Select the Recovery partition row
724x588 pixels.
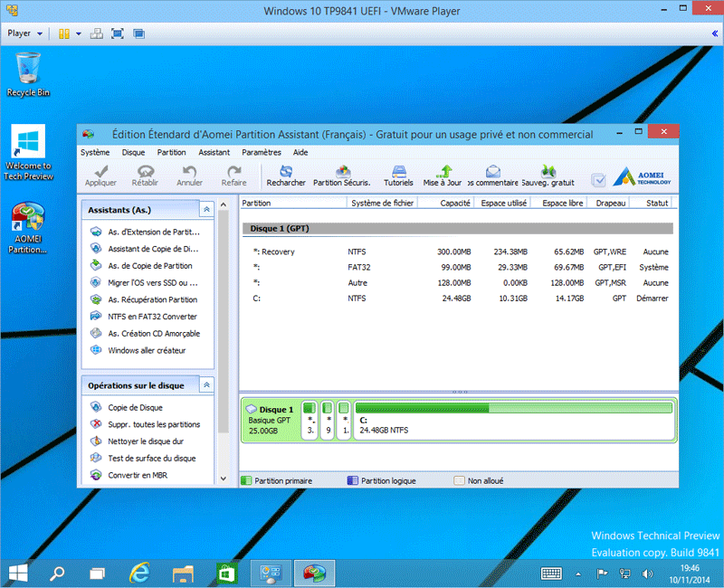pos(458,252)
